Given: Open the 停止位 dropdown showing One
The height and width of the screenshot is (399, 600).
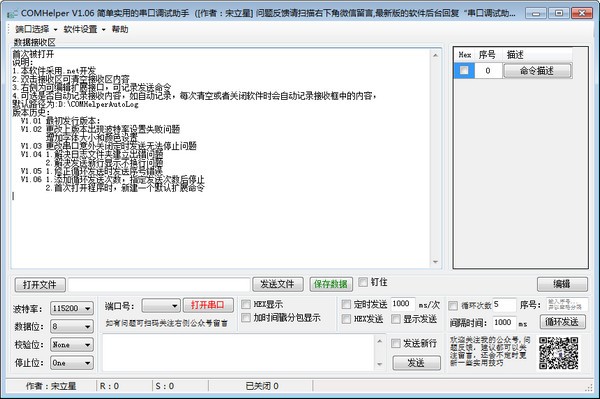Looking at the screenshot, I should tap(72, 363).
